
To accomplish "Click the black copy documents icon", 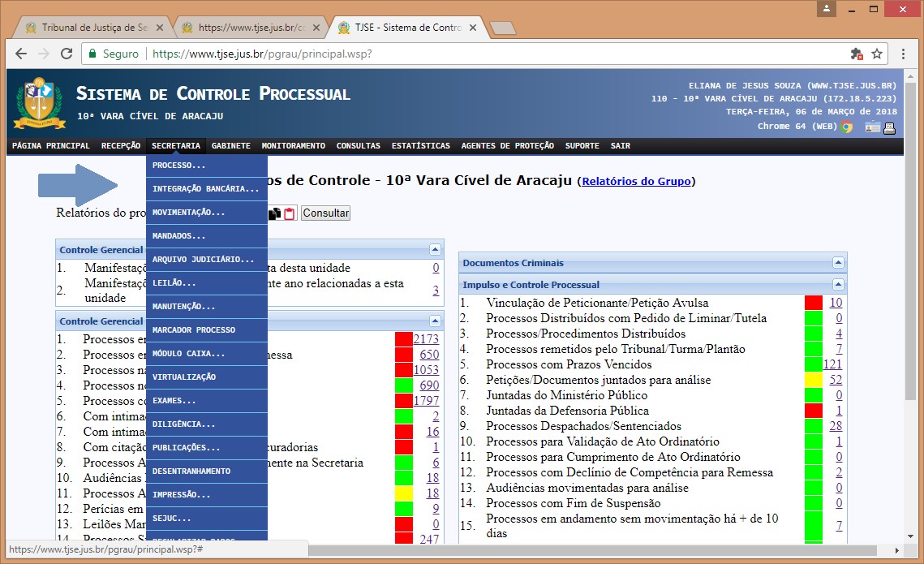I will (x=275, y=213).
